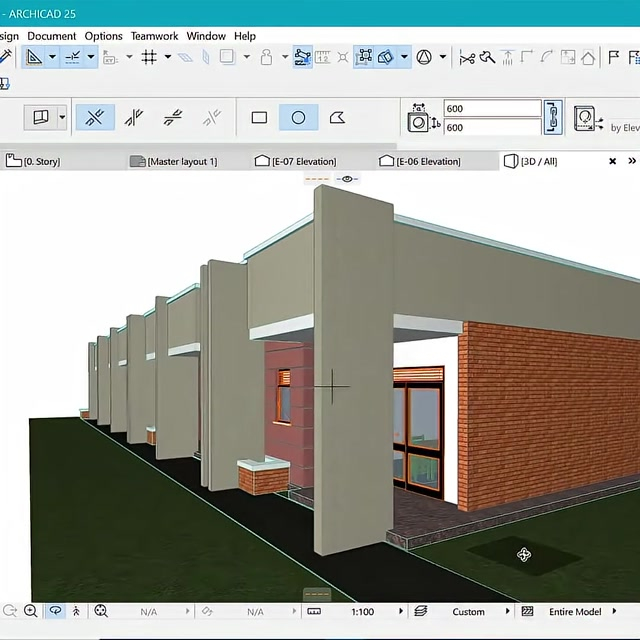Select the rectangular geometry method
Screen dimensions: 640x640
click(x=259, y=118)
